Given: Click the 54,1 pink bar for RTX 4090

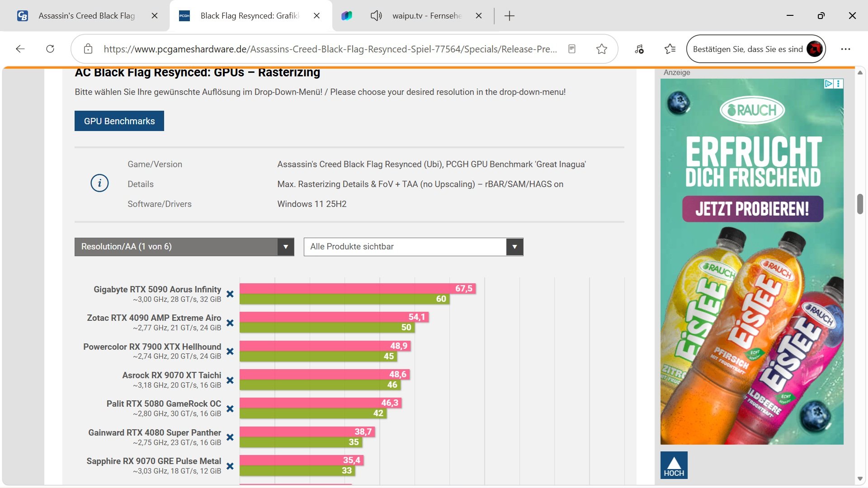Looking at the screenshot, I should tap(334, 317).
